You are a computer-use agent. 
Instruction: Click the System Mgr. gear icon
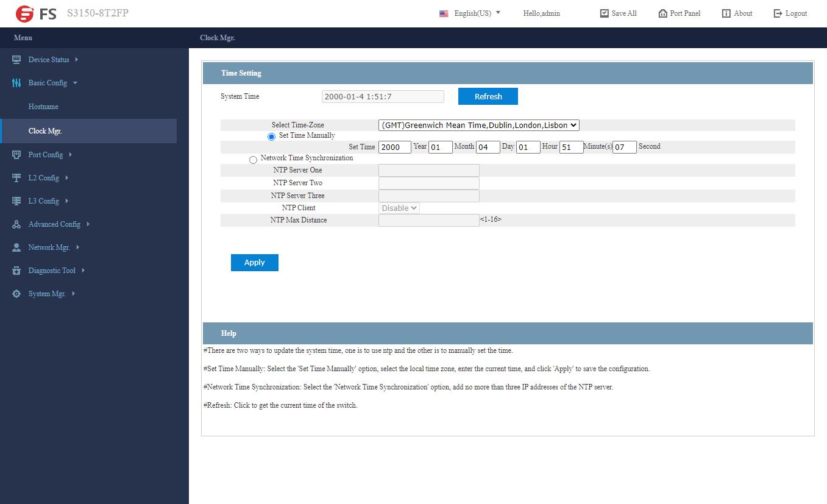click(x=16, y=294)
